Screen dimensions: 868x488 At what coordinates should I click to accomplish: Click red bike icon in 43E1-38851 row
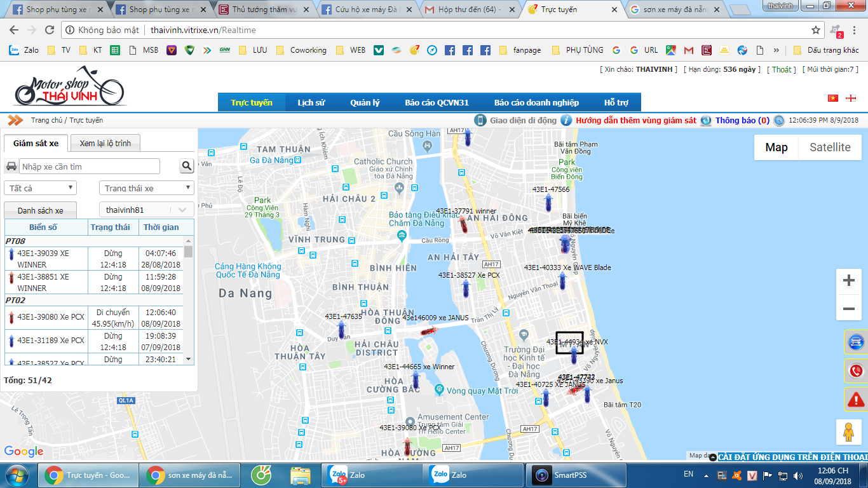pyautogui.click(x=11, y=278)
